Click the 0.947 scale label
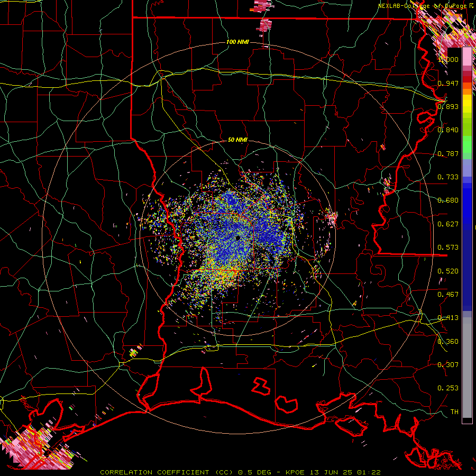This screenshot has width=476, height=476. pos(448,83)
